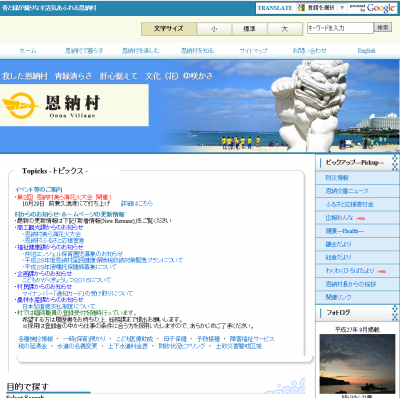Click the Onna Village logo emblem
This screenshot has width=400, height=398.
[20, 106]
